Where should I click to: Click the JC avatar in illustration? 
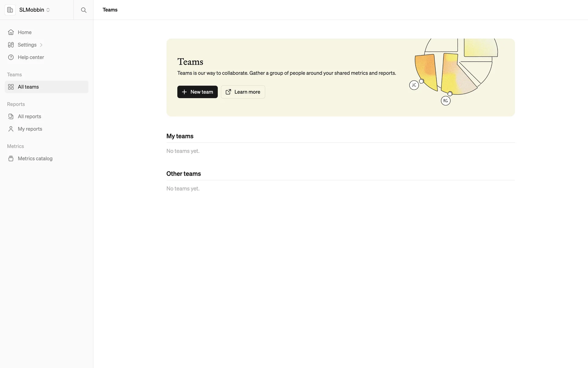tap(414, 85)
